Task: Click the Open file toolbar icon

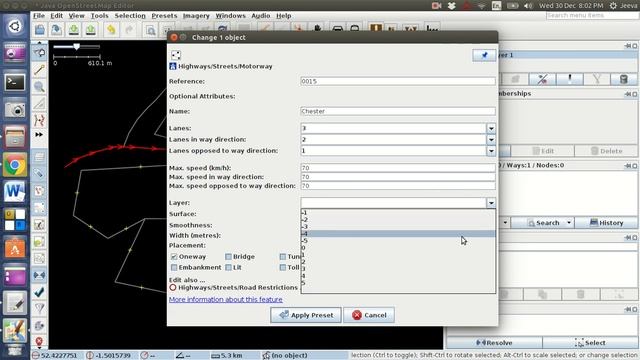Action: [40, 29]
